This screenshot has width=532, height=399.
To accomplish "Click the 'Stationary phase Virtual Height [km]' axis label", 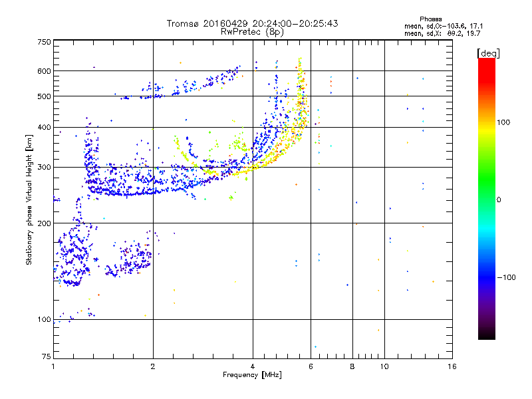I will [29, 199].
